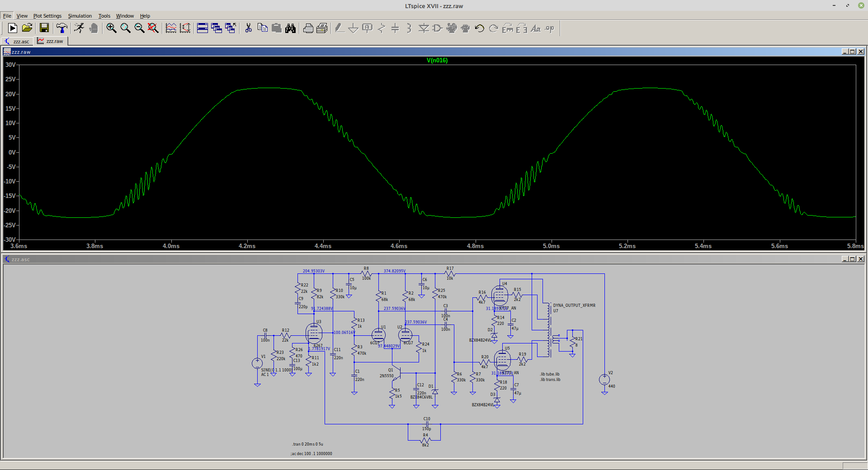Select the Draw Wire pencil tool
The image size is (868, 470).
coord(339,28)
